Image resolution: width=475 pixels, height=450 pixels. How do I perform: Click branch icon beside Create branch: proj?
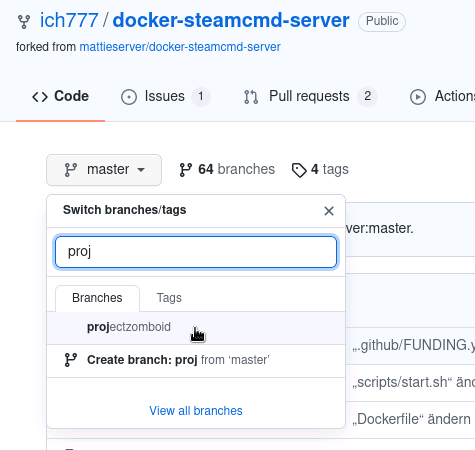pyautogui.click(x=71, y=360)
